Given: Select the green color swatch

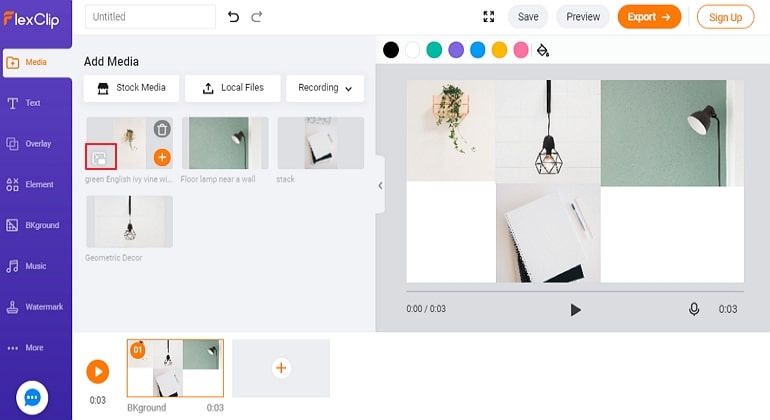Looking at the screenshot, I should (434, 50).
